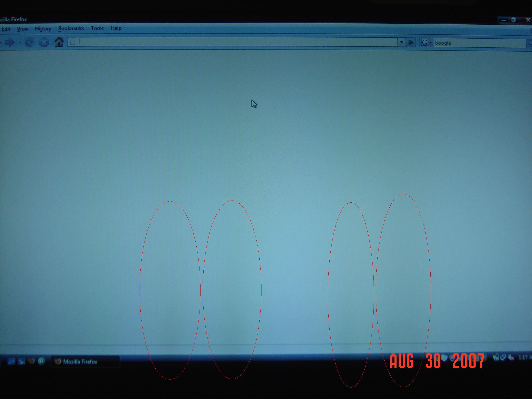
Task: Open the Edit menu
Action: point(6,29)
